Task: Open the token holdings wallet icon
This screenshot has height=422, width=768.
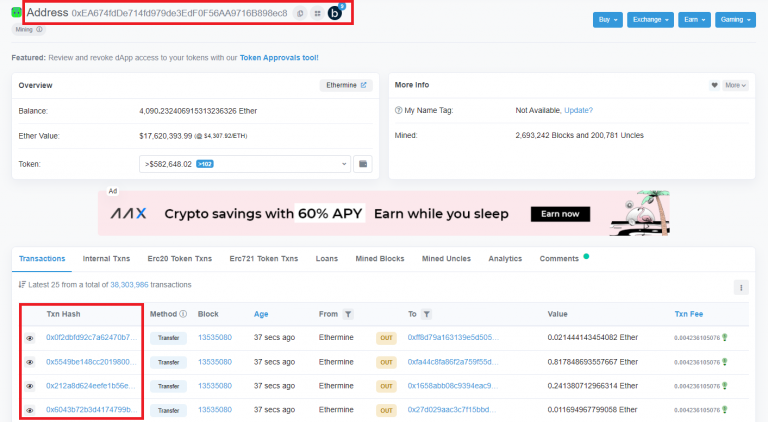Action: tap(363, 163)
